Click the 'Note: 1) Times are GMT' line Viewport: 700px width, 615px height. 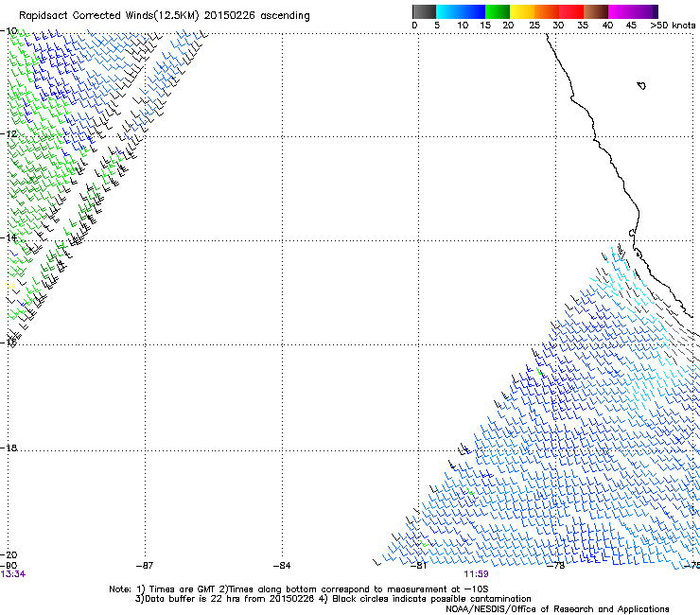pos(298,589)
